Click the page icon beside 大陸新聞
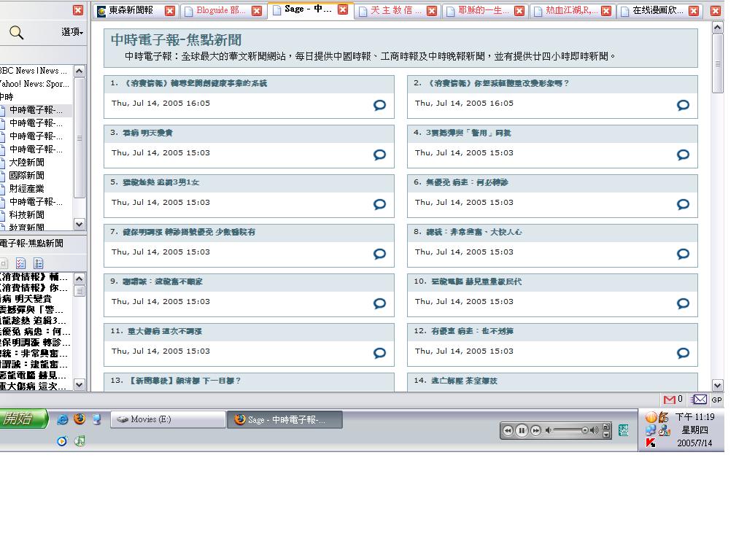 [x=2, y=163]
